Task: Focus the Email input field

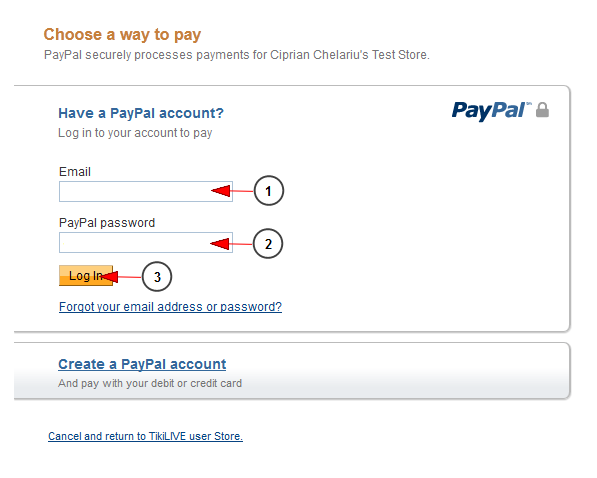Action: point(146,192)
